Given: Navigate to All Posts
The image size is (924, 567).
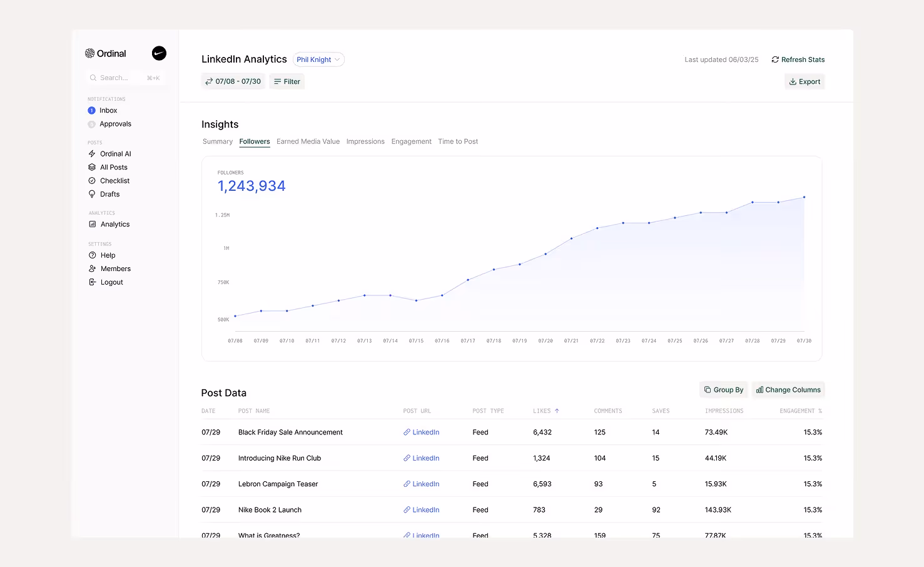Looking at the screenshot, I should coord(114,167).
